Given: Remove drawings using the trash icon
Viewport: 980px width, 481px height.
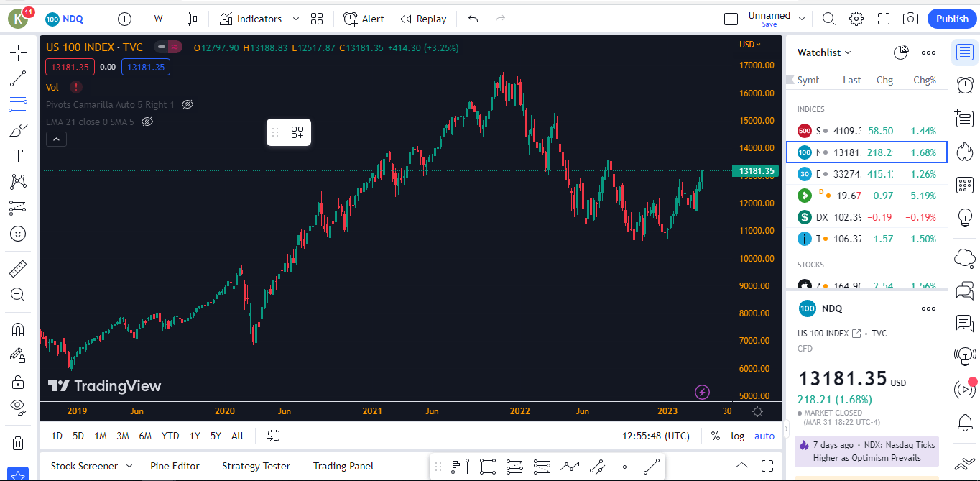Looking at the screenshot, I should 18,443.
